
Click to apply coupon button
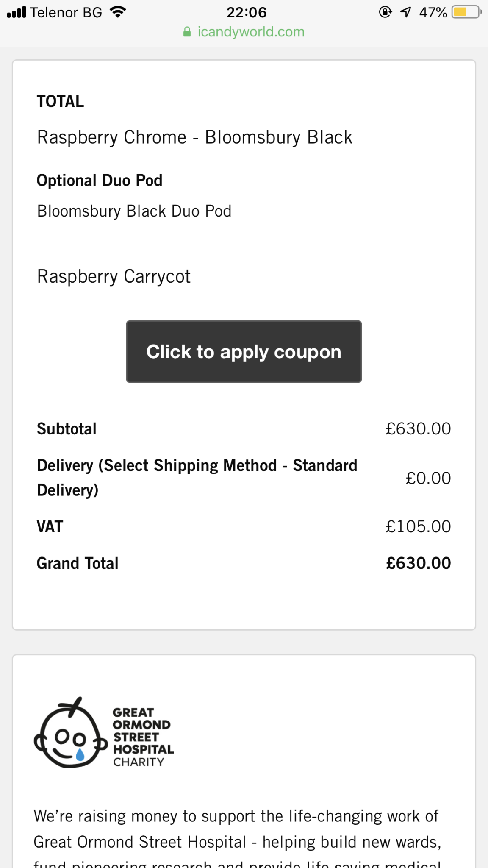coord(244,352)
